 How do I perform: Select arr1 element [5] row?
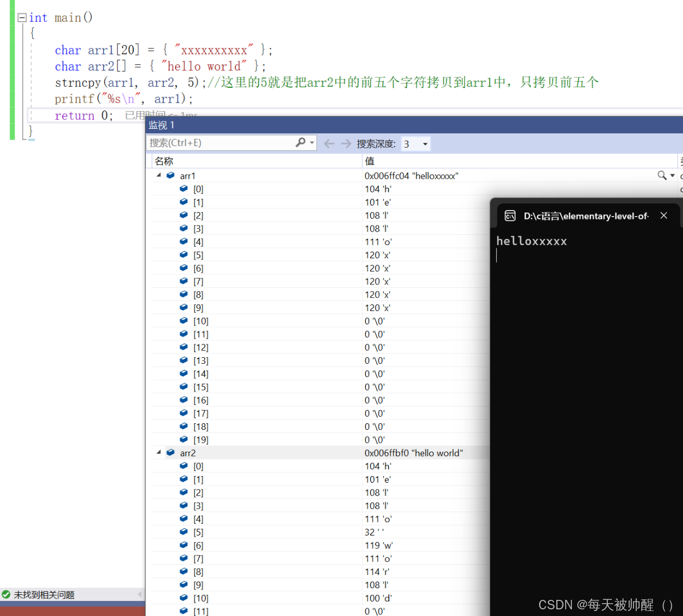[320, 255]
